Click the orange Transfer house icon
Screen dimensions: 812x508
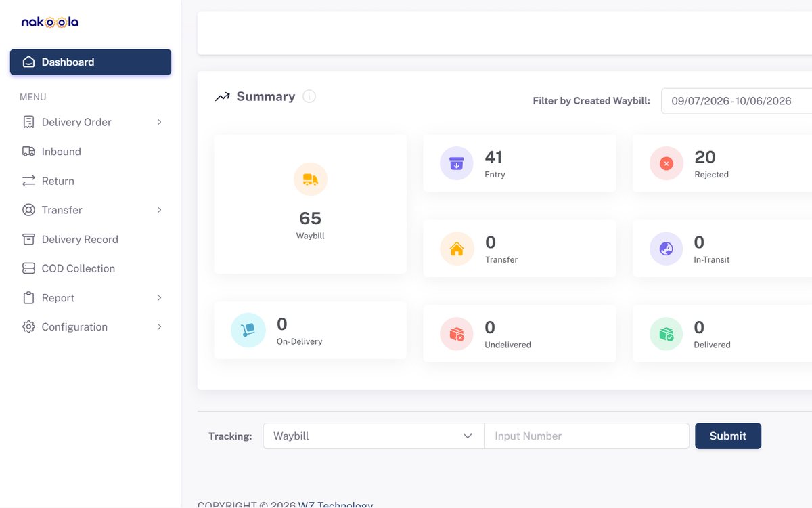[x=457, y=249]
